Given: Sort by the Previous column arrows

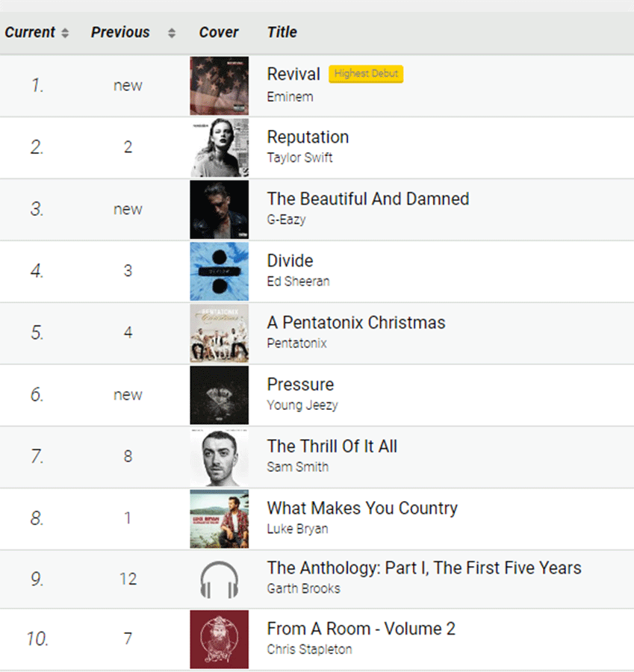Looking at the screenshot, I should point(172,33).
